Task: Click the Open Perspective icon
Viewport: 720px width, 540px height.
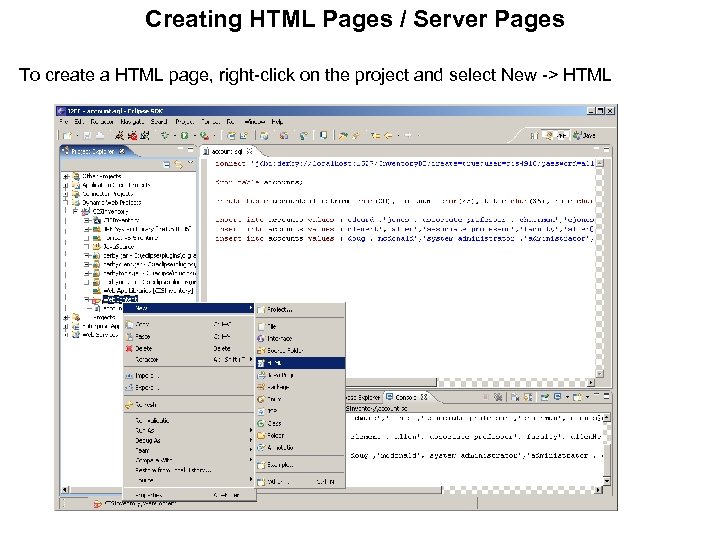Action: pos(534,135)
